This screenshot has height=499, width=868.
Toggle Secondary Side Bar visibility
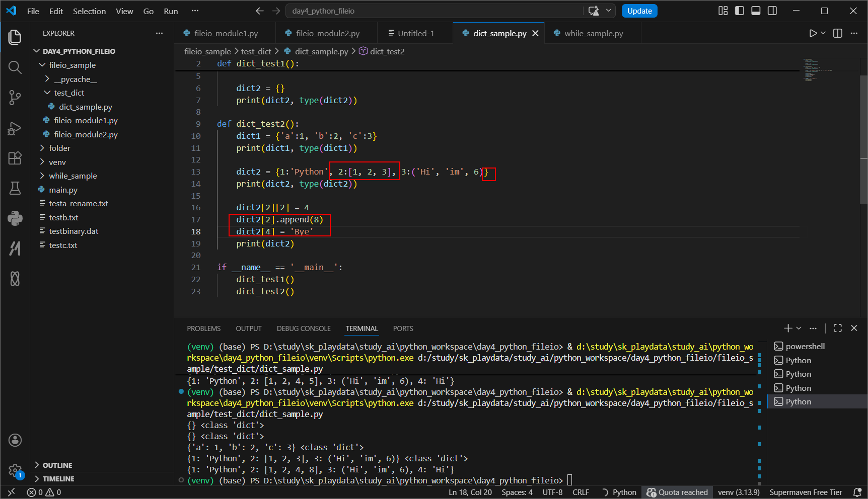click(x=772, y=11)
